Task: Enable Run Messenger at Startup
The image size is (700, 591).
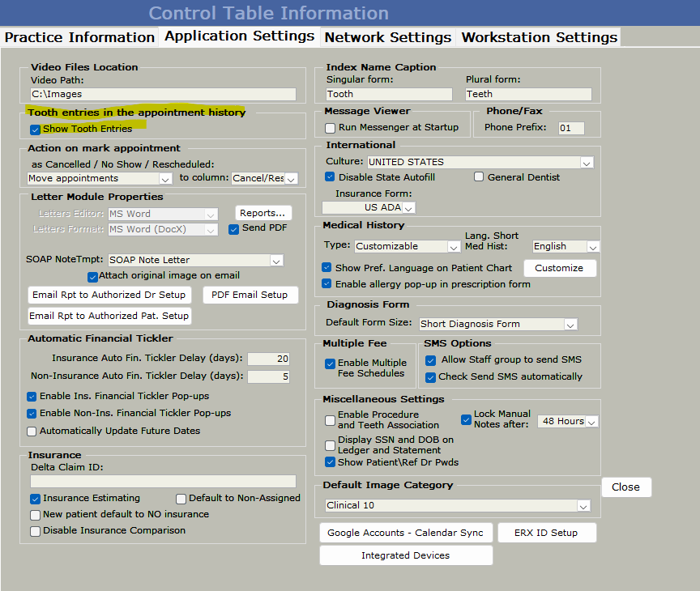Action: point(330,128)
